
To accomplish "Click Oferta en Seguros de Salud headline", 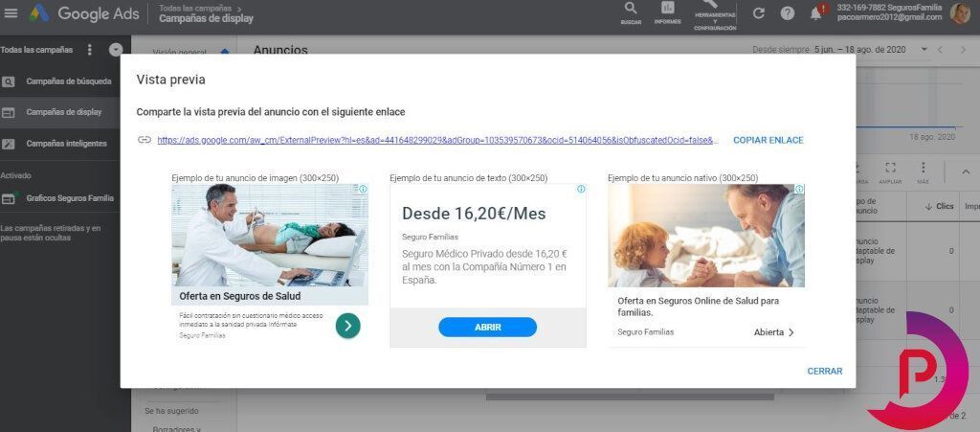I will pyautogui.click(x=240, y=296).
